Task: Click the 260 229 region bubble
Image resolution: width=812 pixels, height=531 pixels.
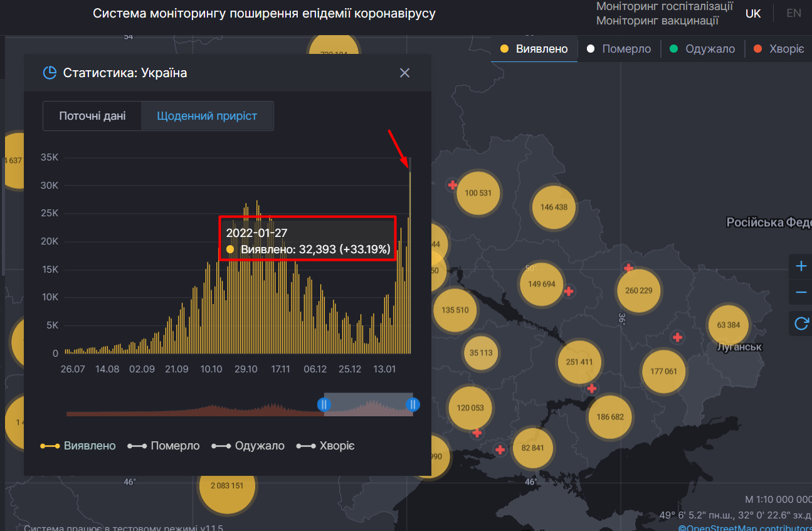Action: pos(639,290)
